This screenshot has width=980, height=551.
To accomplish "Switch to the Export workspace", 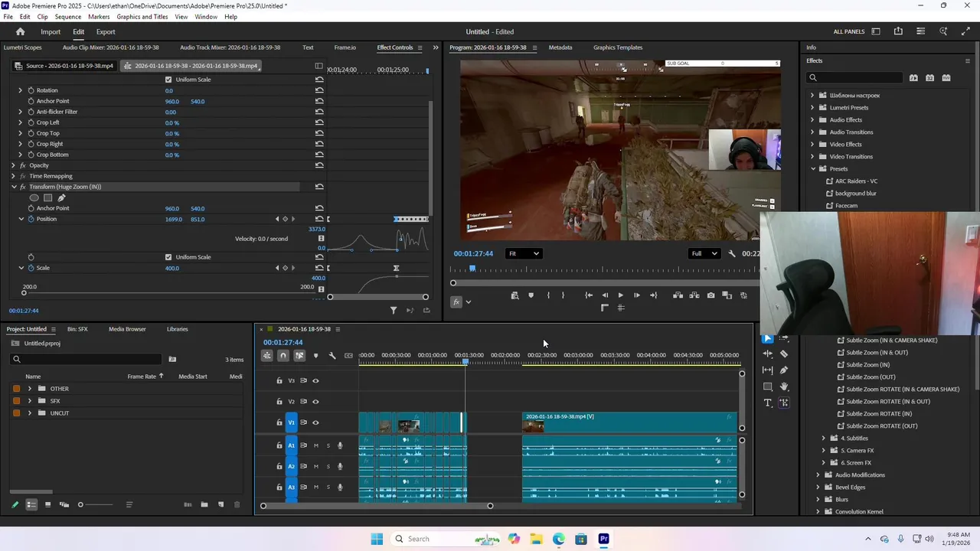I will (x=106, y=31).
